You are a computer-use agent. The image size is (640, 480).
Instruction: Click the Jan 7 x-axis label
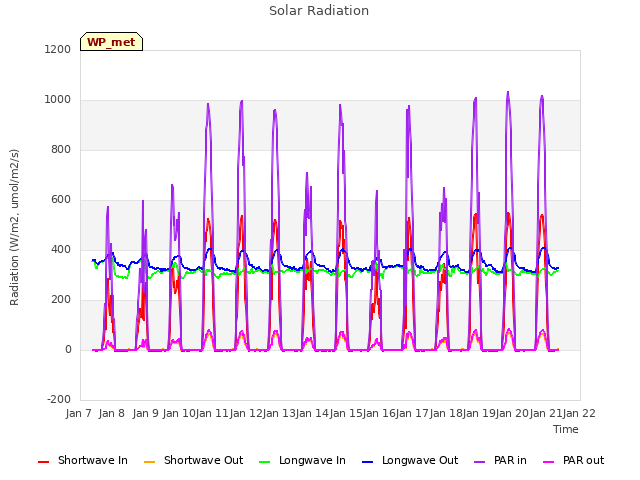(x=78, y=413)
